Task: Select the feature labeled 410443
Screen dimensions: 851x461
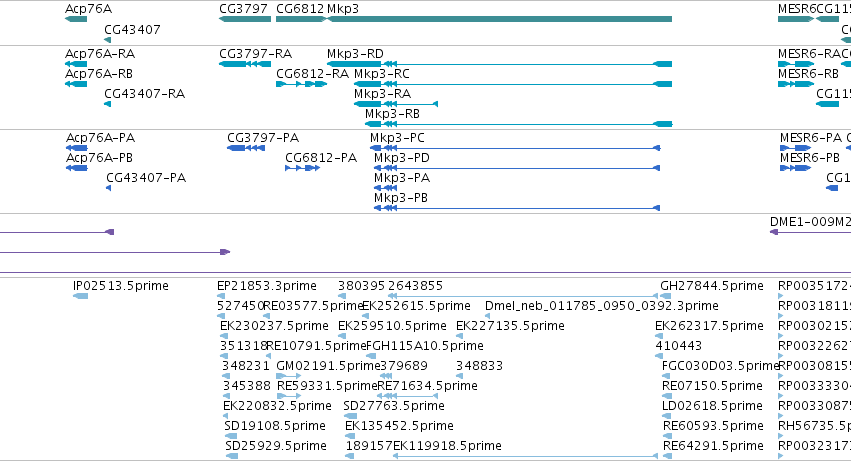Action: (678, 346)
